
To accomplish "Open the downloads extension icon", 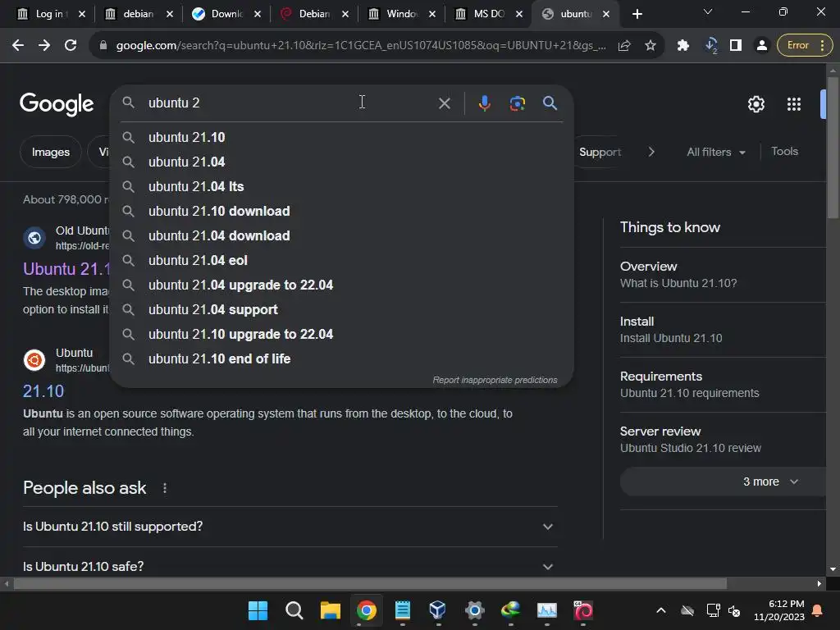I will pos(711,46).
